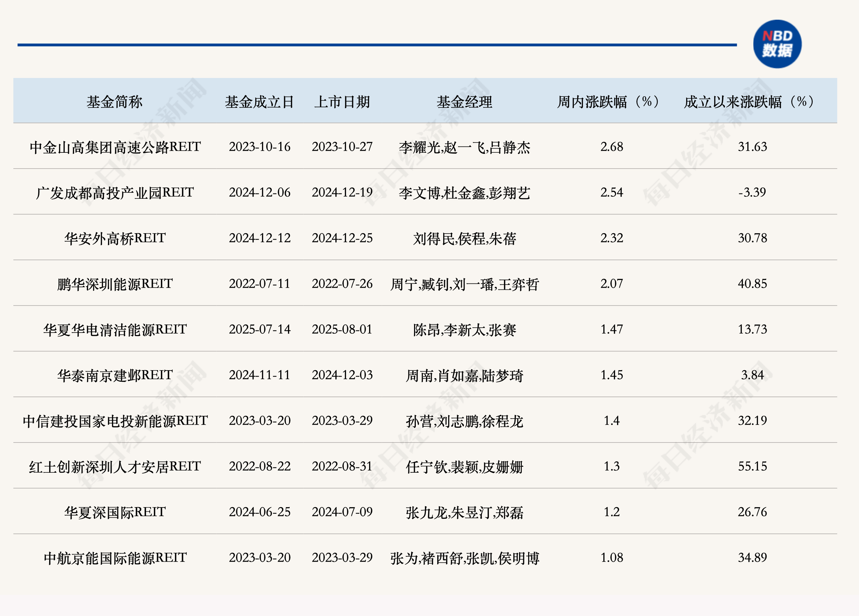The height and width of the screenshot is (616, 859).
Task: Click managers 刘得民,侯程,朱蓓
Action: (464, 239)
